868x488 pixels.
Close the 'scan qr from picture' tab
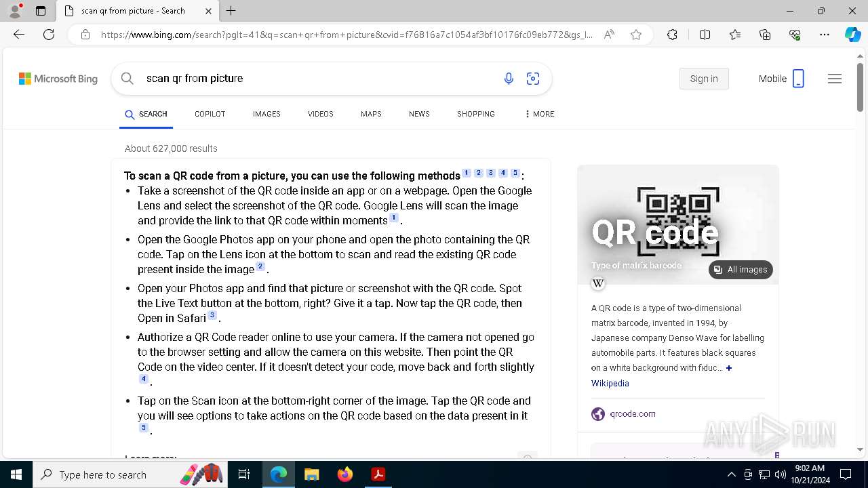pos(208,11)
